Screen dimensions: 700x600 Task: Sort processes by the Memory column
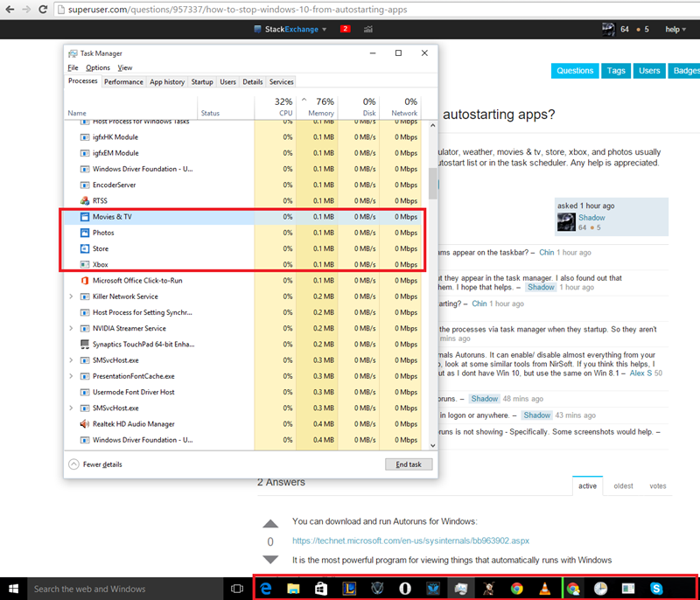(320, 108)
